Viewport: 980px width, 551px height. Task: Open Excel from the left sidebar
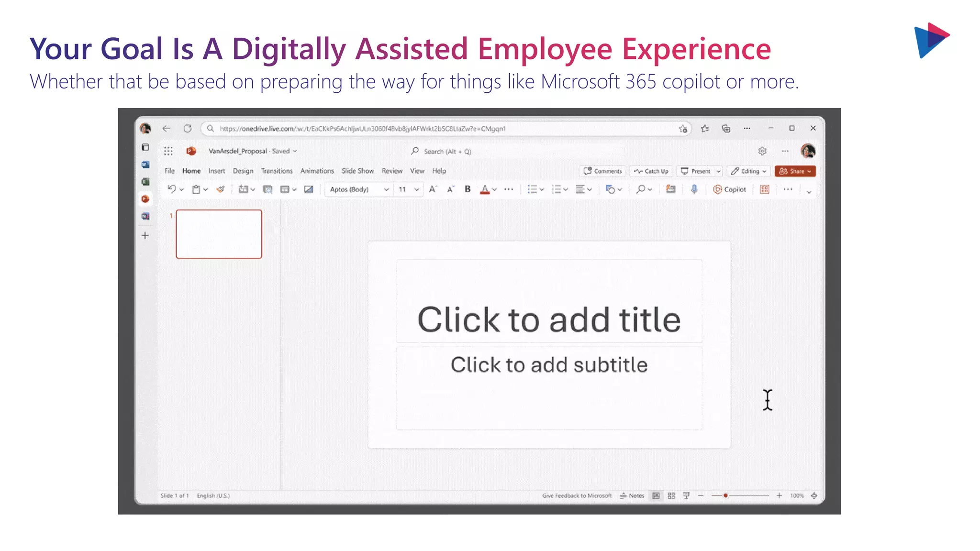(x=145, y=182)
